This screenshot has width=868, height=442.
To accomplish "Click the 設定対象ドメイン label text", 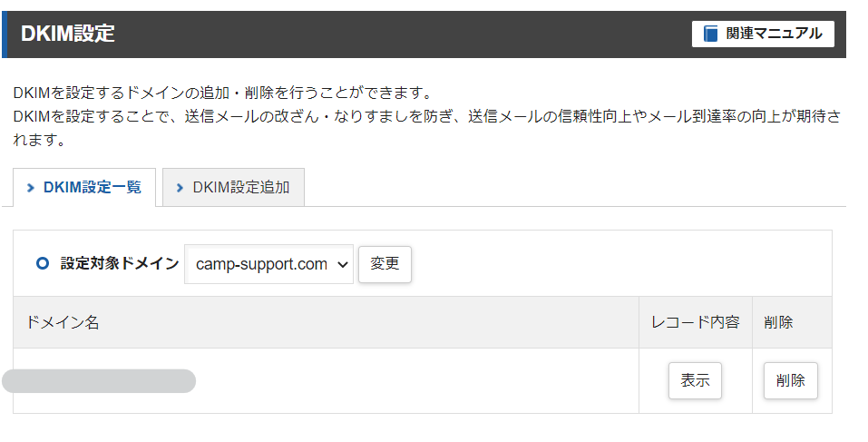I will coord(119,264).
